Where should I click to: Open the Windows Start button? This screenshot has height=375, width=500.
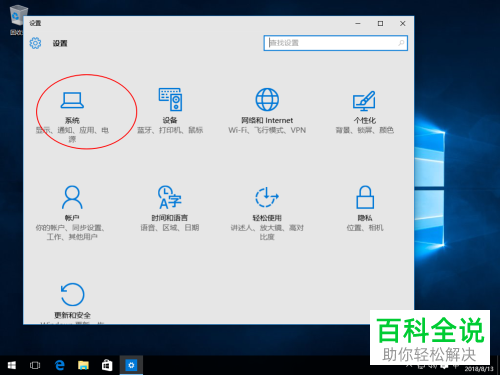tap(12, 365)
